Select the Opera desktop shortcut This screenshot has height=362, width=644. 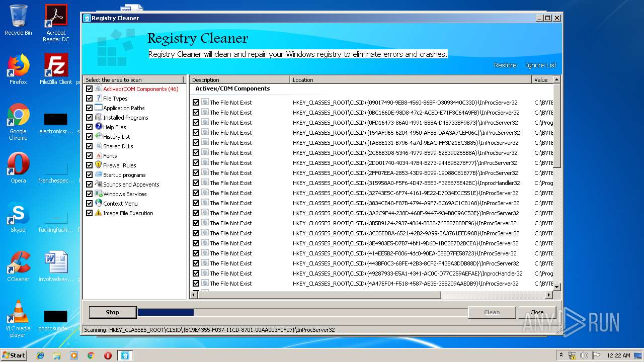tap(18, 168)
